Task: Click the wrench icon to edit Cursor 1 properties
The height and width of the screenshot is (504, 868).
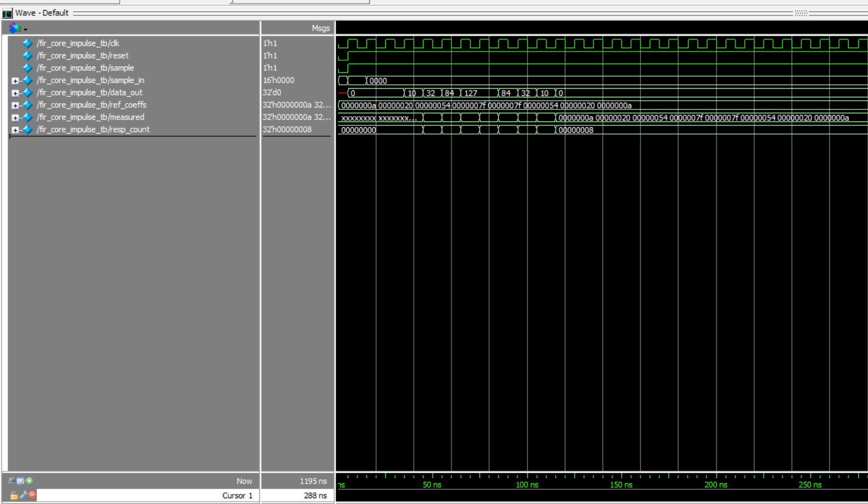Action: click(x=23, y=495)
